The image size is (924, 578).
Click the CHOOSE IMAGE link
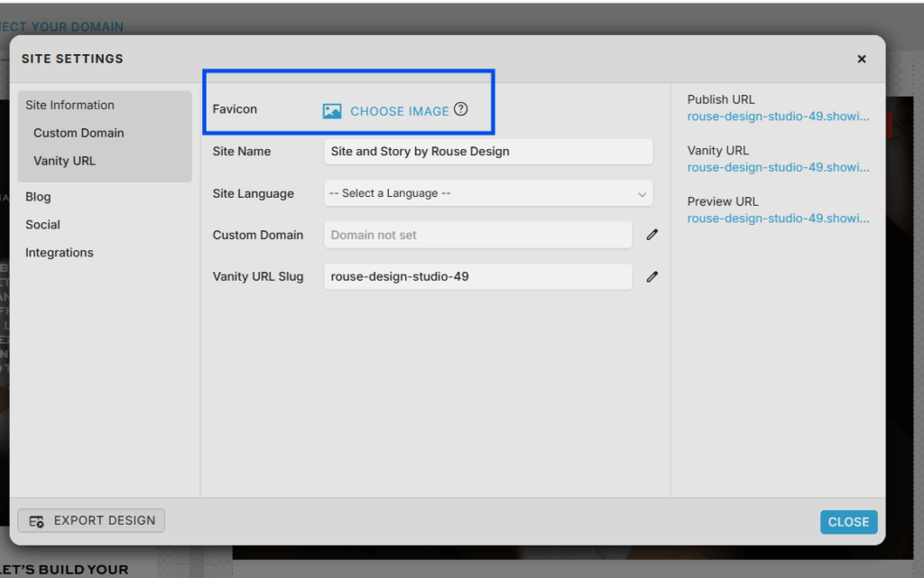[x=399, y=111]
